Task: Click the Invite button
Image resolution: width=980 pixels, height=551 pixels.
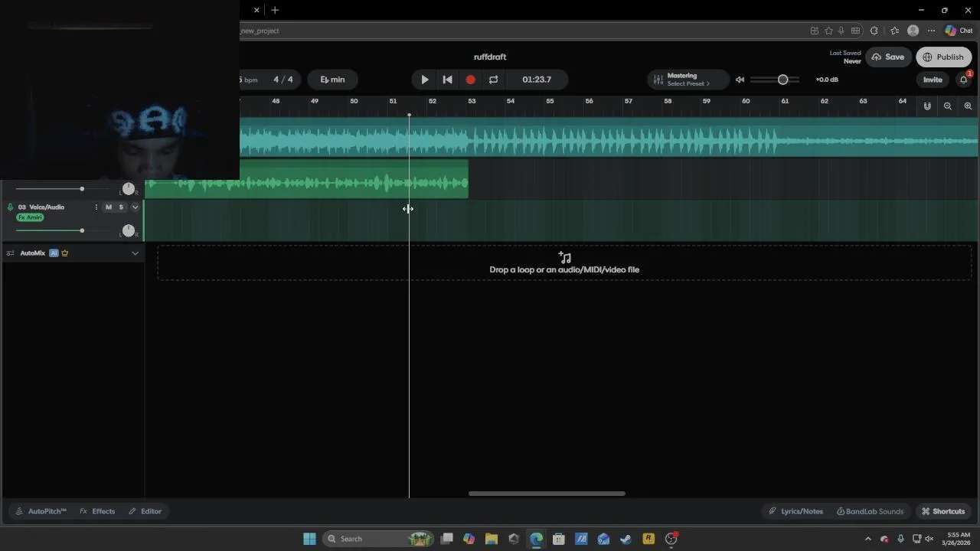Action: point(933,80)
